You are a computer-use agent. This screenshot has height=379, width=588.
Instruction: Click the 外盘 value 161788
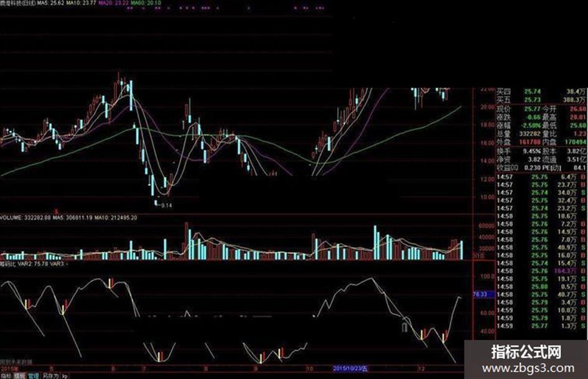530,143
